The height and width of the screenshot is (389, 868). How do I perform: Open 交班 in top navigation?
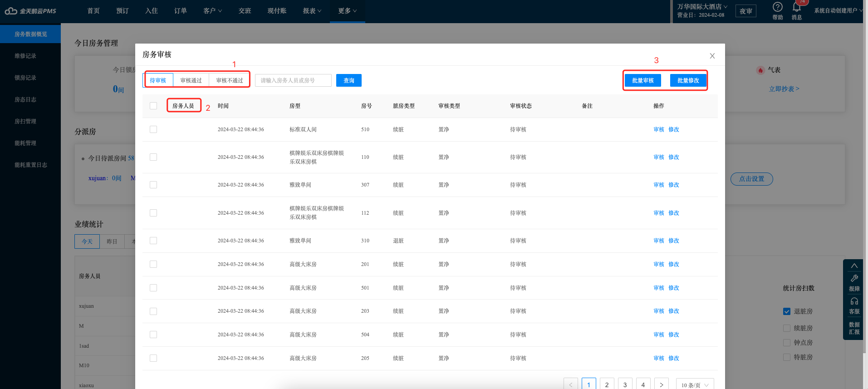click(x=245, y=11)
